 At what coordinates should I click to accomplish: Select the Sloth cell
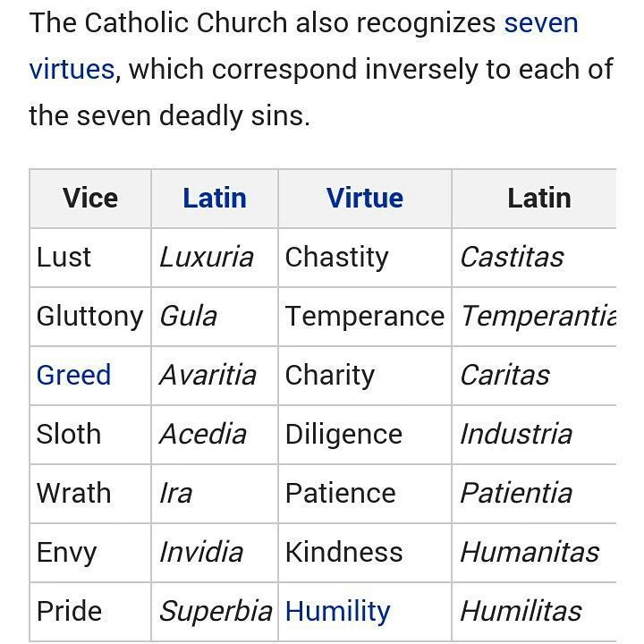coord(90,435)
